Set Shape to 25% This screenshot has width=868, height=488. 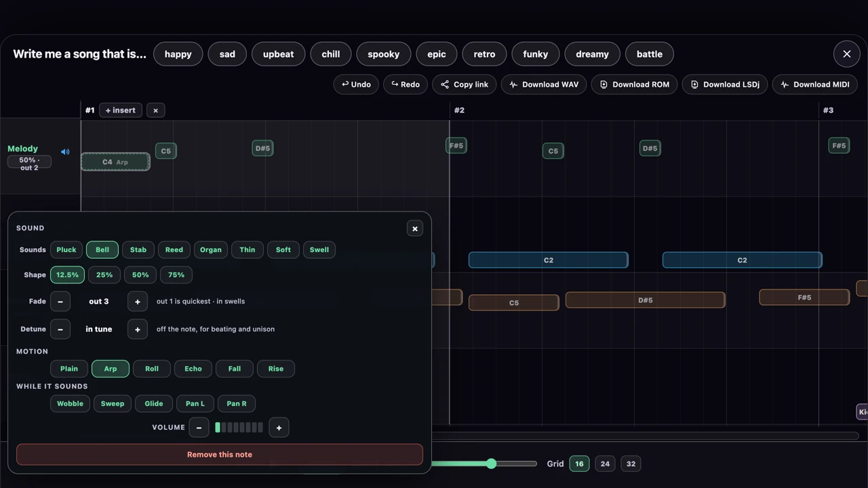coord(104,275)
